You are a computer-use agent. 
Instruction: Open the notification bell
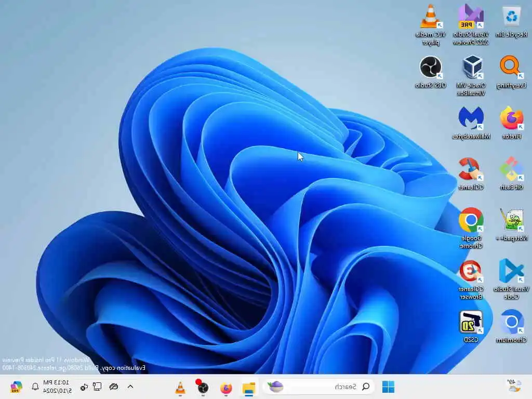click(x=35, y=387)
